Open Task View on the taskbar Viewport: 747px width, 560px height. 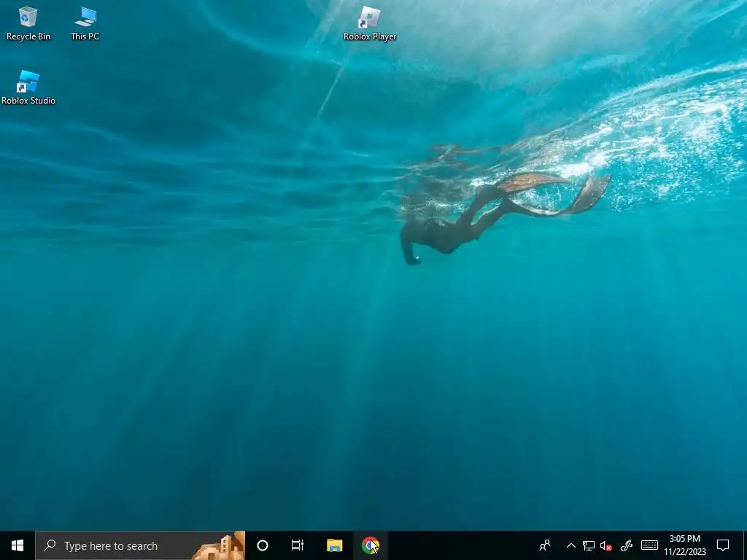click(x=298, y=545)
